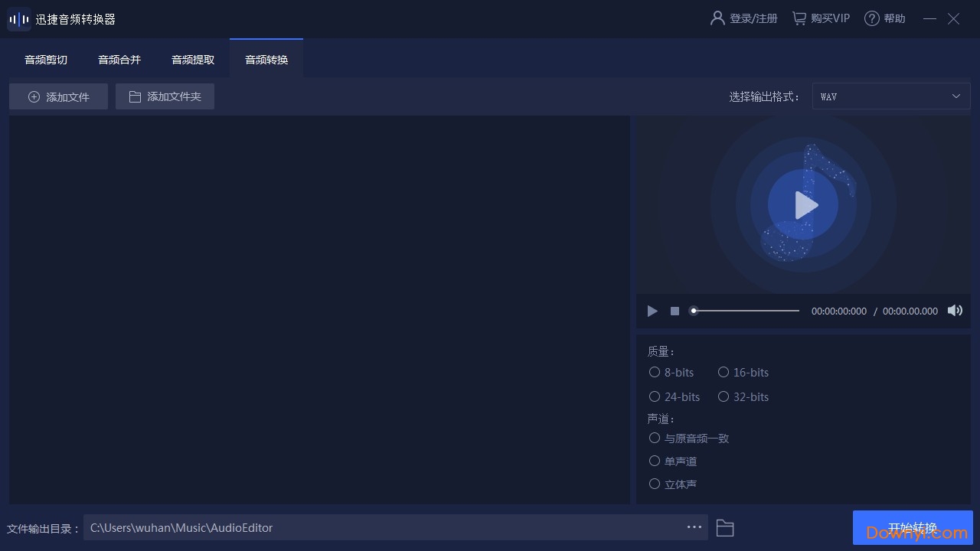The height and width of the screenshot is (551, 980).
Task: Click the 添加文件 button
Action: (59, 96)
